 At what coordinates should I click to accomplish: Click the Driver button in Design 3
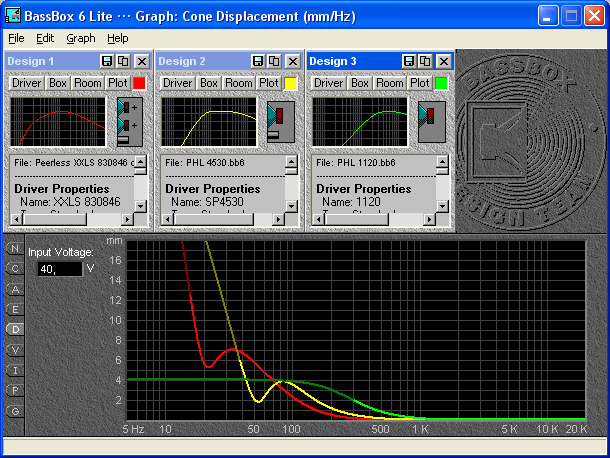tap(328, 83)
